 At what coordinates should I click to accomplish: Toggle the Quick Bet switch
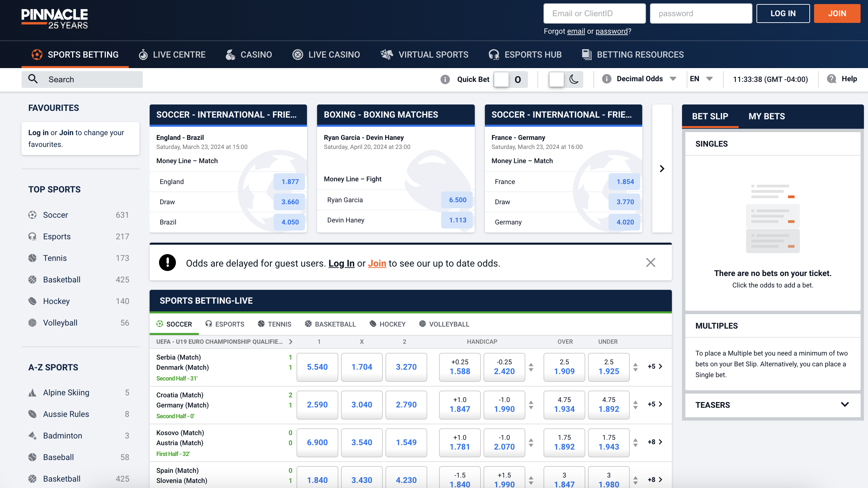(x=510, y=80)
